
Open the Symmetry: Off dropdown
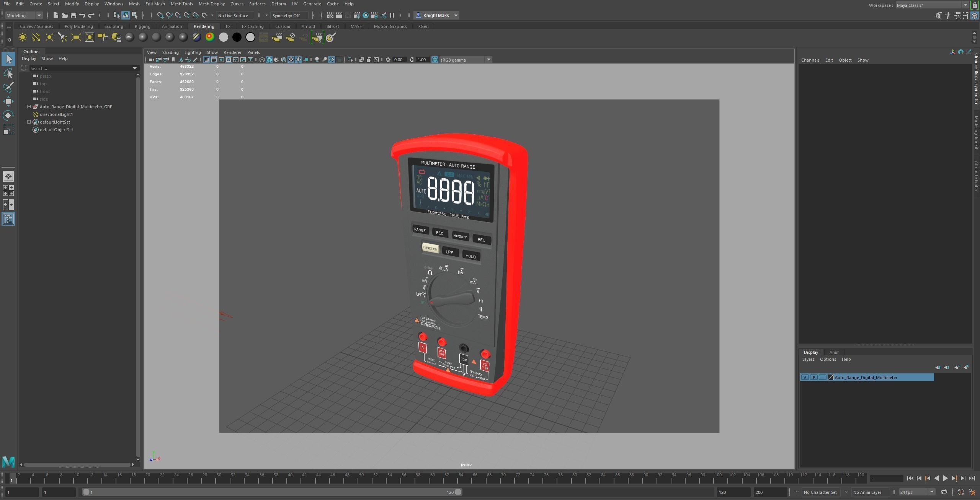[289, 16]
